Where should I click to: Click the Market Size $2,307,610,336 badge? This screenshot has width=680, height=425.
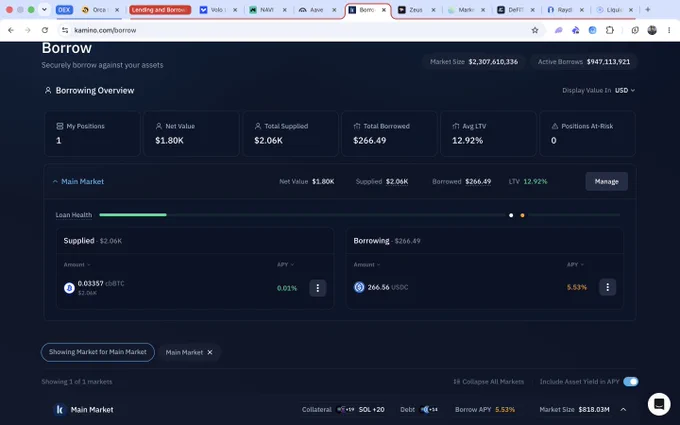tap(474, 62)
